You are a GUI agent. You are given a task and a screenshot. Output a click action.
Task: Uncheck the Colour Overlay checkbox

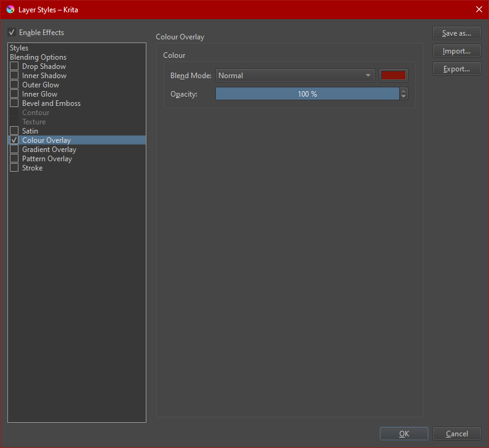coord(14,140)
